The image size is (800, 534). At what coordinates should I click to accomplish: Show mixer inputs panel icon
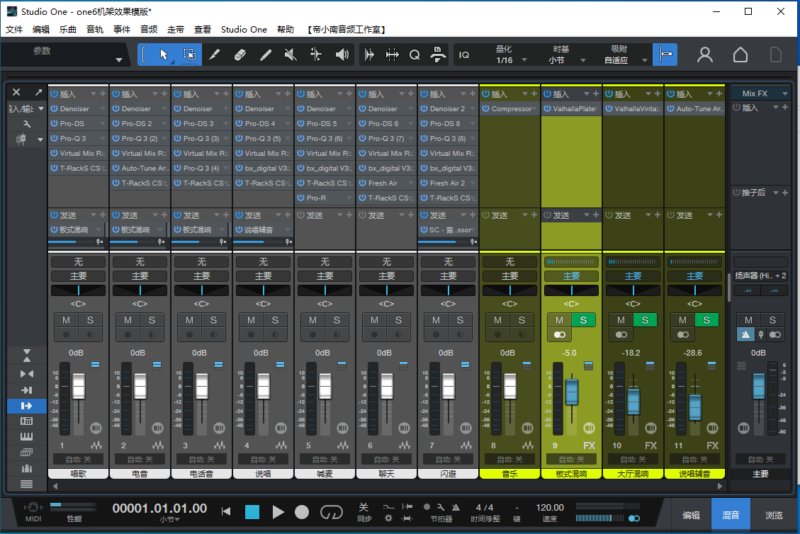[x=27, y=390]
